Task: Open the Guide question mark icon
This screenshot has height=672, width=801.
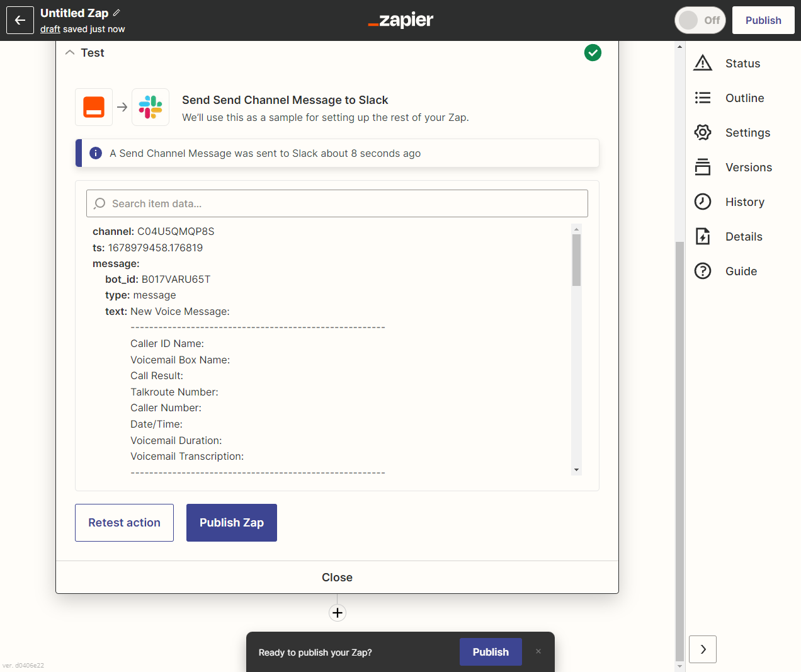Action: [x=703, y=271]
